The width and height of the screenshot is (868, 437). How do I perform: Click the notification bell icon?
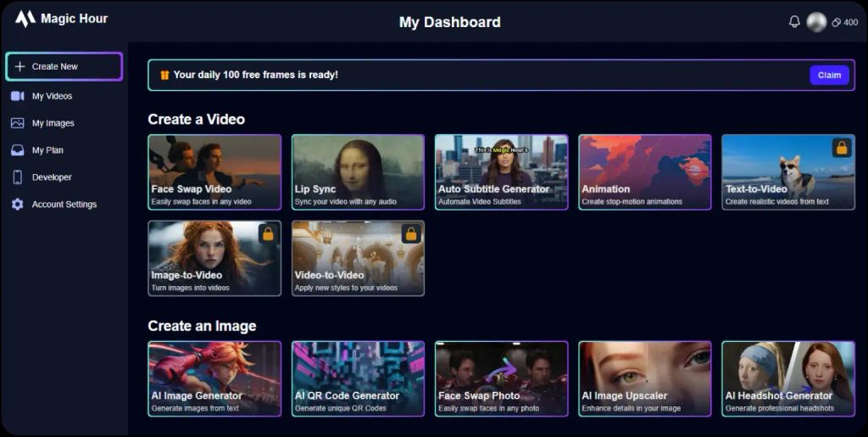(x=794, y=22)
